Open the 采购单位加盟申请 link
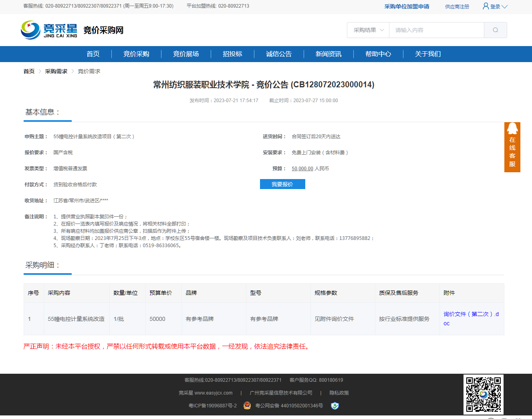The image size is (532, 419). click(x=407, y=6)
